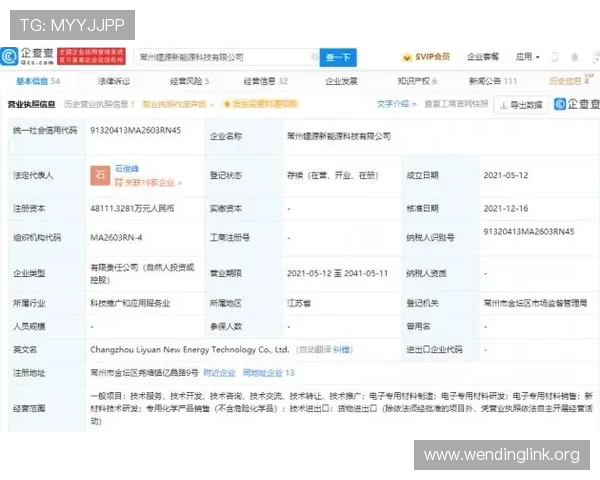The image size is (600, 480).
Task: Open 关联19家企业 related companies link
Action: pos(148,183)
